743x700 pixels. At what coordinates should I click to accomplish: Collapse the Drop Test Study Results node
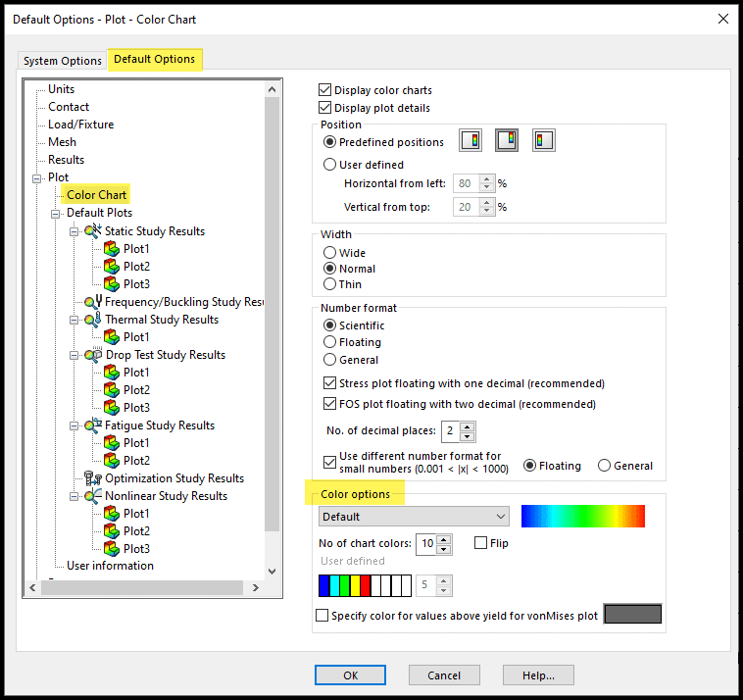tap(74, 355)
